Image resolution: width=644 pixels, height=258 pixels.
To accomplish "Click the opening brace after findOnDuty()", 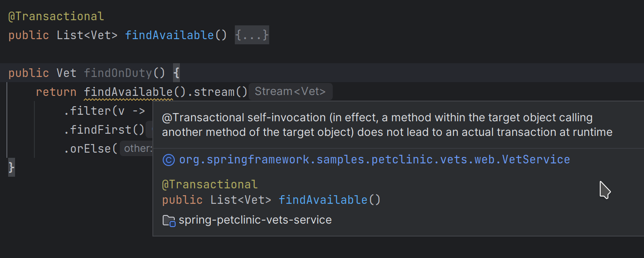I will tap(176, 73).
